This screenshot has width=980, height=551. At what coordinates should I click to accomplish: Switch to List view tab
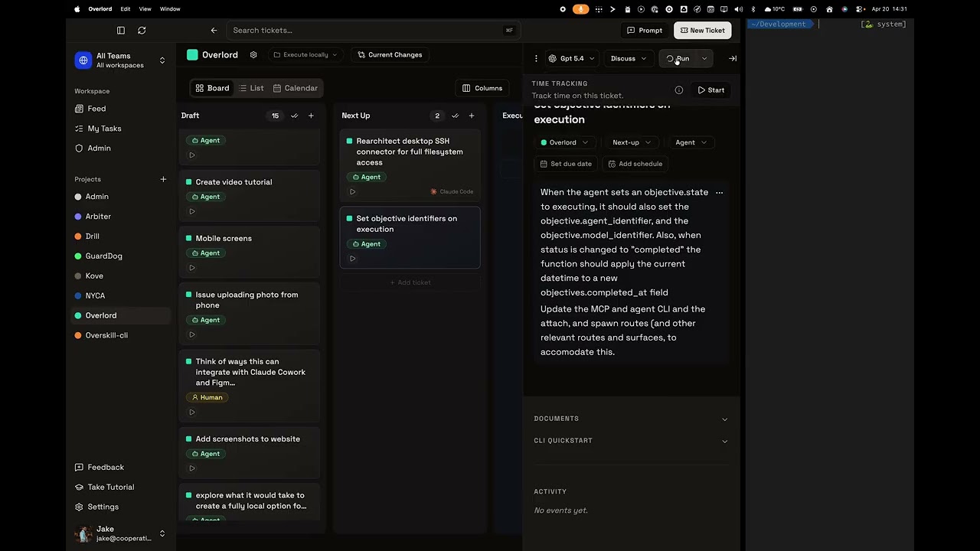click(251, 88)
